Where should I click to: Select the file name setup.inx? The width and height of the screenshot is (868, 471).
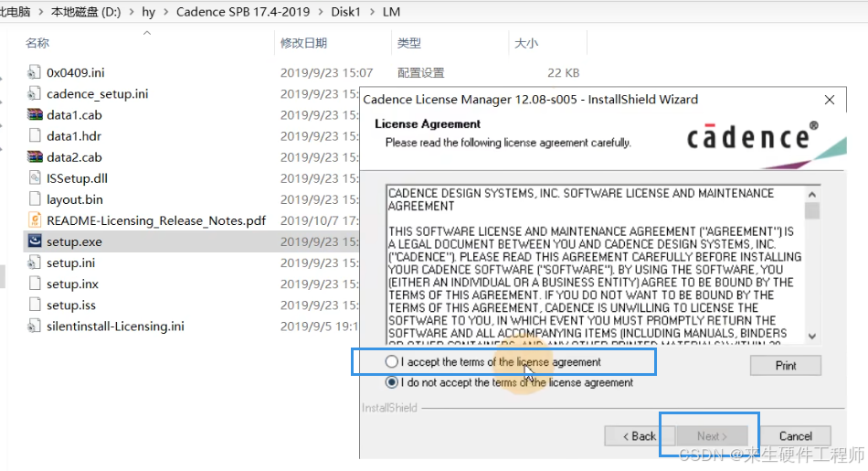72,284
